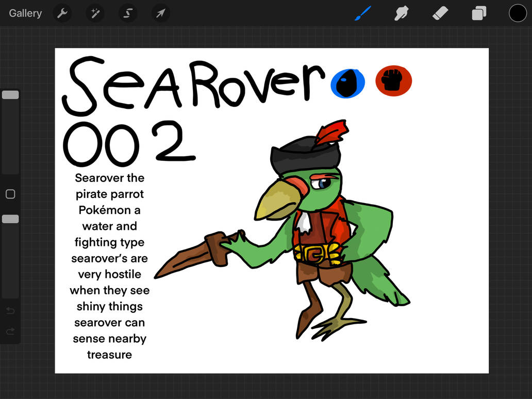Click the line "pirate parrot"
532x399 pixels.
[110, 194]
